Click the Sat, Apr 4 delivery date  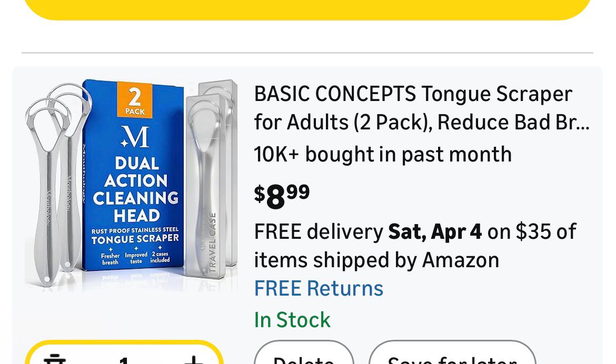[435, 231]
